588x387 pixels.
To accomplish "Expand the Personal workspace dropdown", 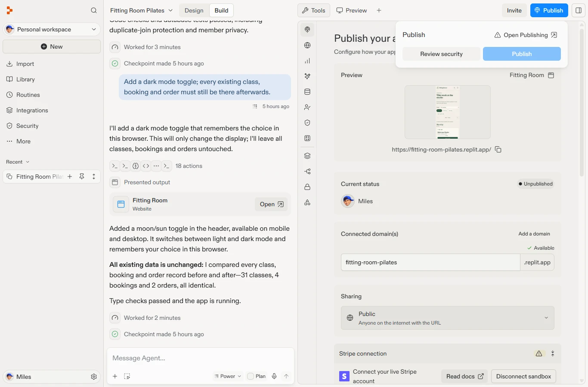I will coord(52,29).
